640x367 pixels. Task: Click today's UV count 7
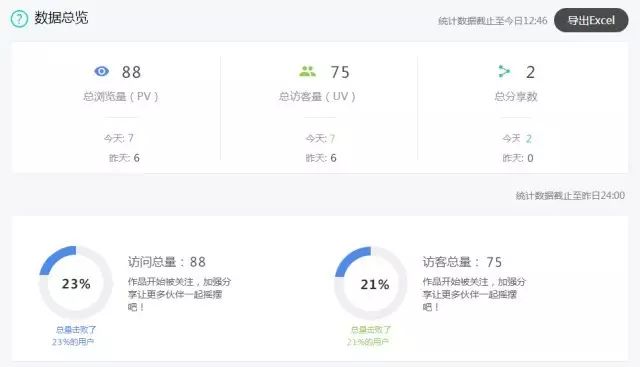[332, 139]
